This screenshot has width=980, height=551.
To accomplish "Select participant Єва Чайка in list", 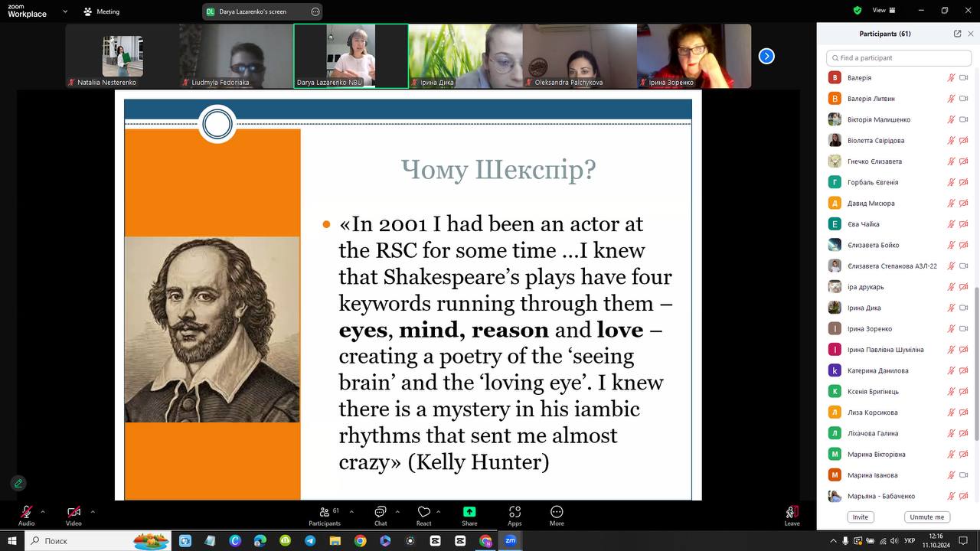I will coord(899,224).
